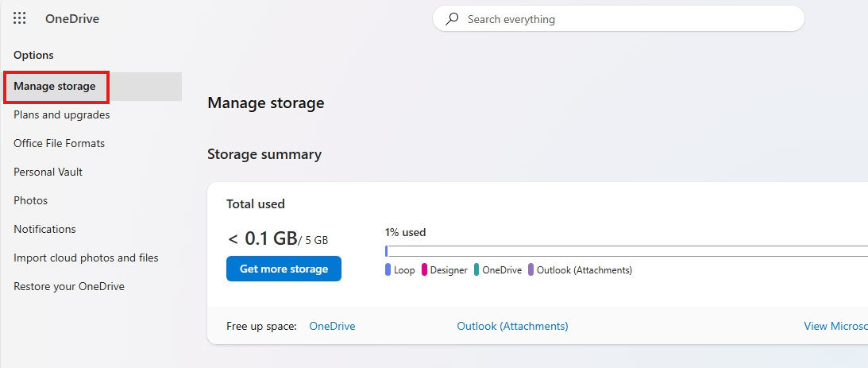This screenshot has width=868, height=368.
Task: Open Restore your OneDrive option
Action: pyautogui.click(x=69, y=286)
